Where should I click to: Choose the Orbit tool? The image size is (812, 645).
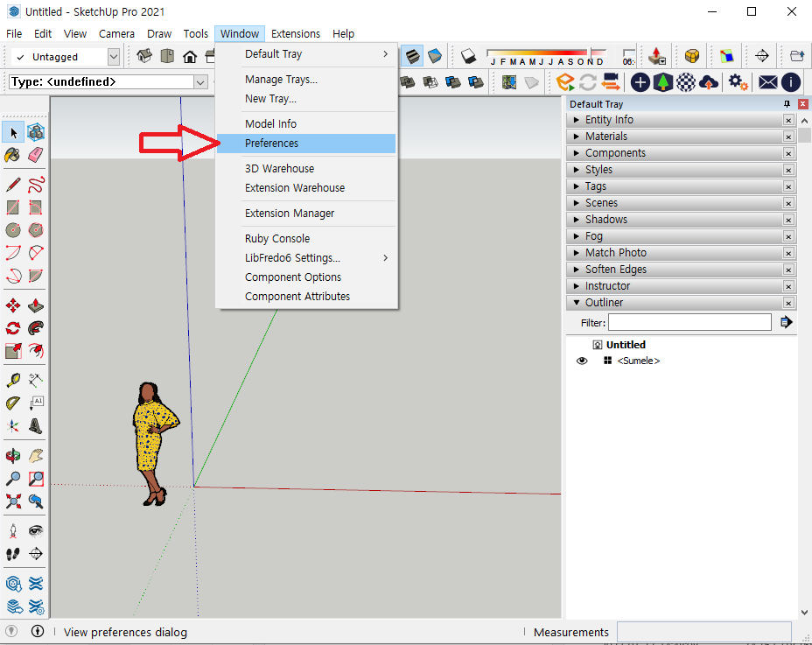tap(13, 456)
